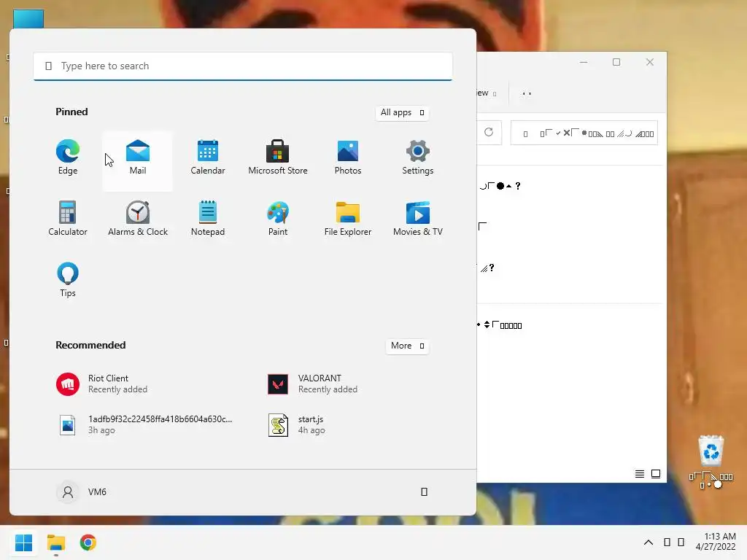Click the Start button on taskbar
The image size is (747, 560).
[x=24, y=542]
